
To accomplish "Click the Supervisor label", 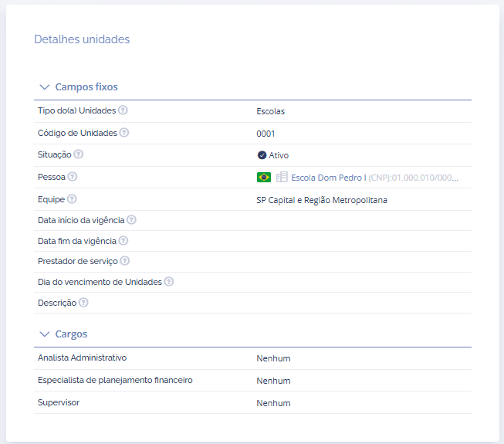I will pyautogui.click(x=59, y=402).
